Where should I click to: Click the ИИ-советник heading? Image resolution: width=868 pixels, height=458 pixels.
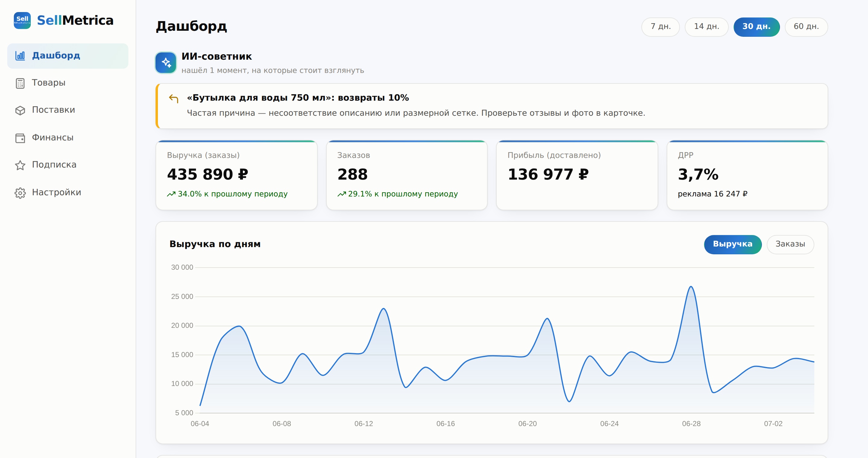(x=217, y=57)
